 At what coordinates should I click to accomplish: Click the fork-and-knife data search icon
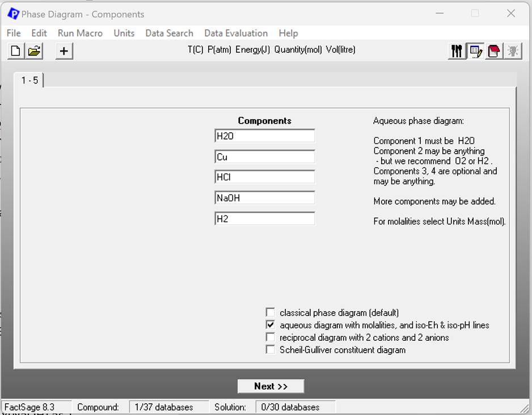[x=457, y=51]
